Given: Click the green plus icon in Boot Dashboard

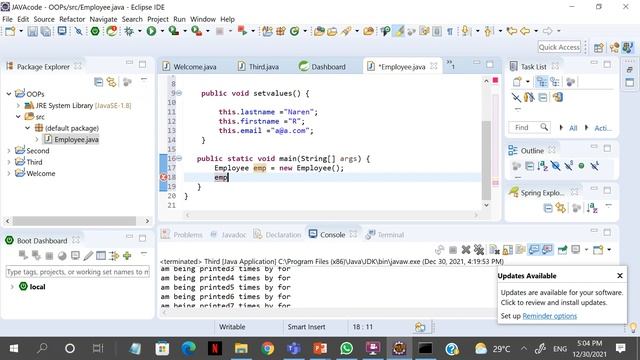Looking at the screenshot, I should (x=127, y=256).
